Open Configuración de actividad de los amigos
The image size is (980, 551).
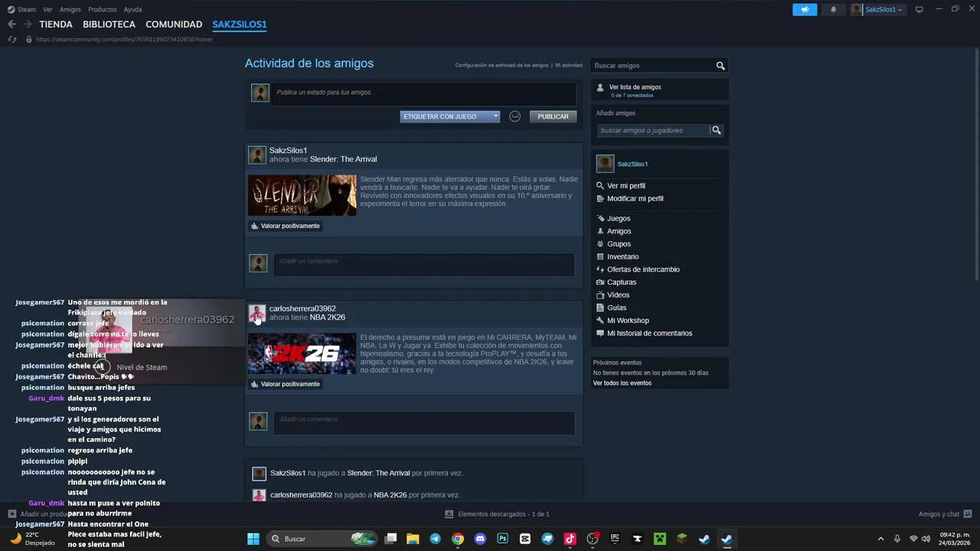501,65
